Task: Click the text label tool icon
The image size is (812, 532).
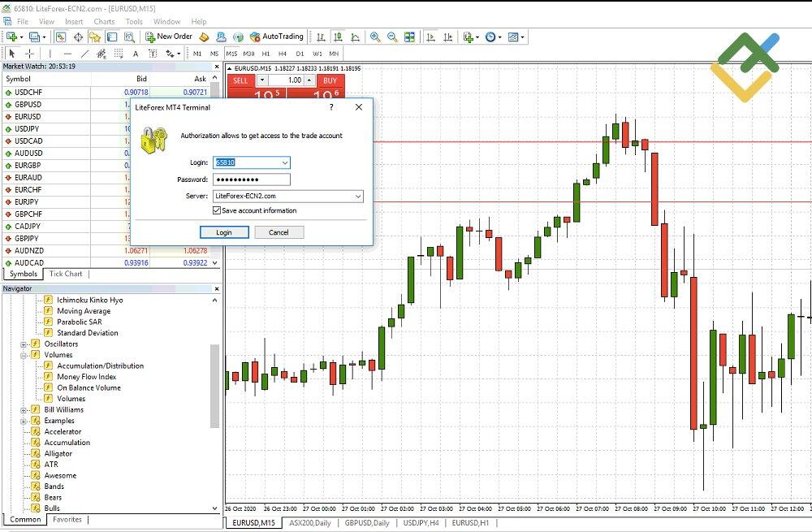Action: coord(152,54)
